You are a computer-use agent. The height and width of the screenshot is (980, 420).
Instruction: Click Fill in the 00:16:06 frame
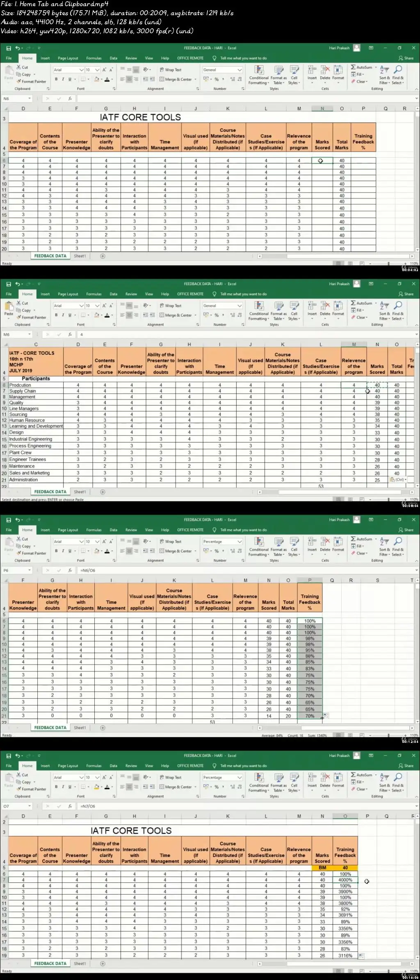[357, 782]
